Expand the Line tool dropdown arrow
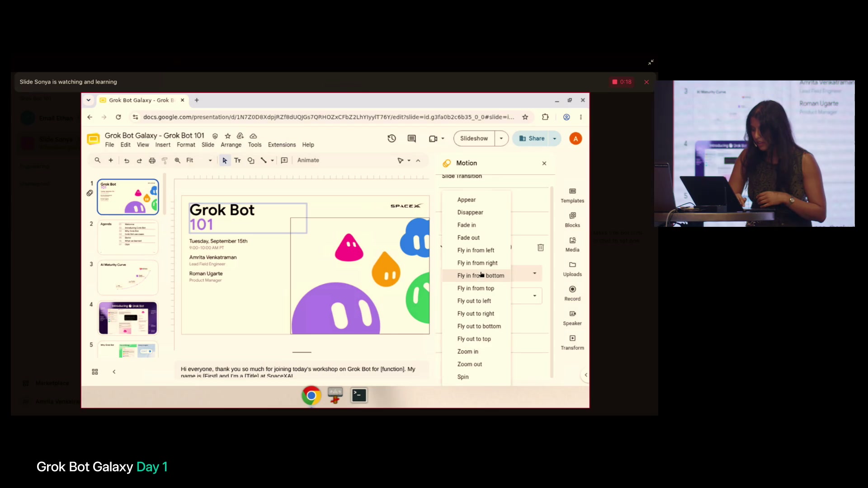Viewport: 868px width, 488px height. point(272,160)
